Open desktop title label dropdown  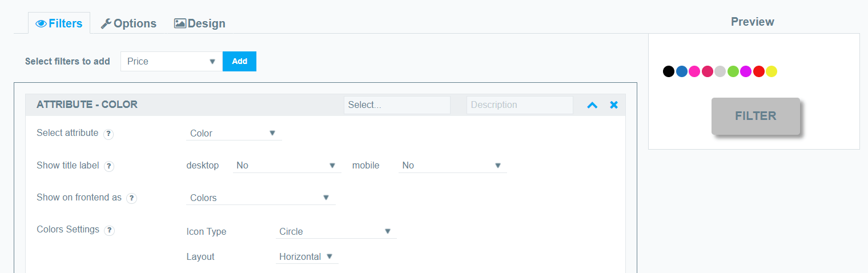(x=287, y=166)
